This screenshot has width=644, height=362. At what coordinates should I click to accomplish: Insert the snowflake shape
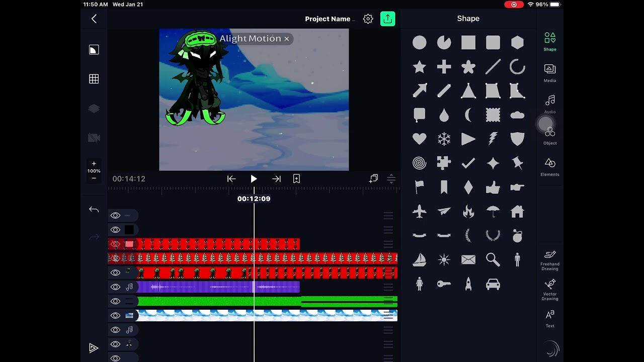point(444,139)
